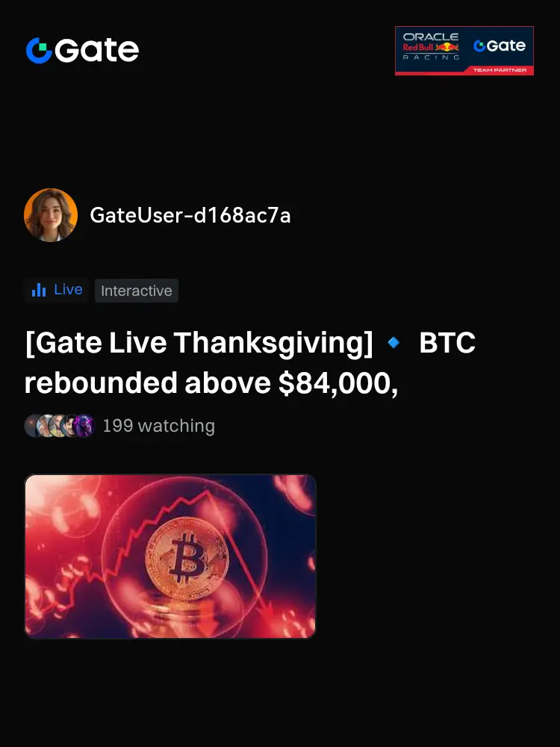The height and width of the screenshot is (747, 560).
Task: Click the blue Live bar-chart icon
Action: click(39, 290)
